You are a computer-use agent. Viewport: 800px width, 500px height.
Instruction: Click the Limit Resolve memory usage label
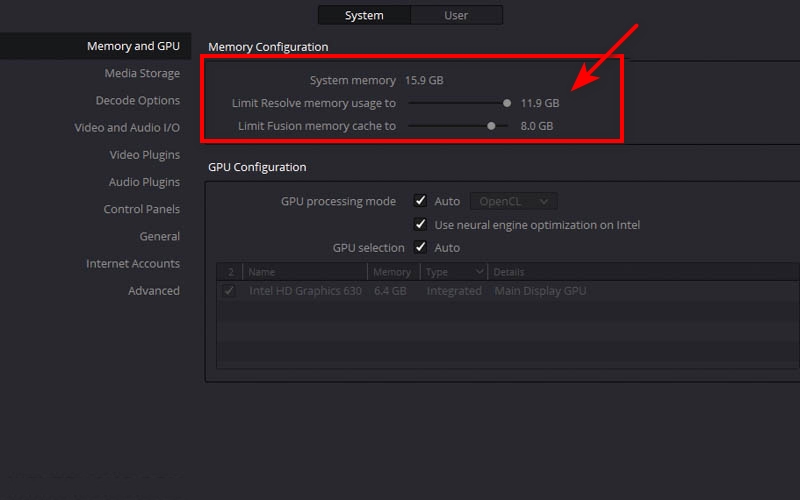pos(314,103)
